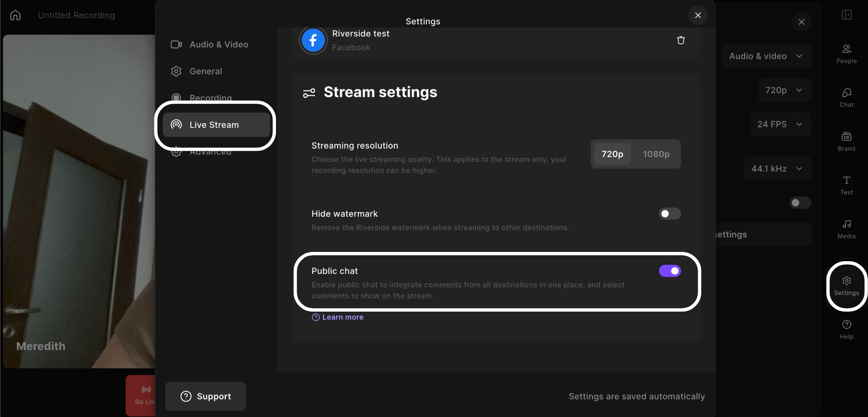Click the Facebook logo for Riverside test
Image resolution: width=868 pixels, height=417 pixels.
pyautogui.click(x=313, y=40)
